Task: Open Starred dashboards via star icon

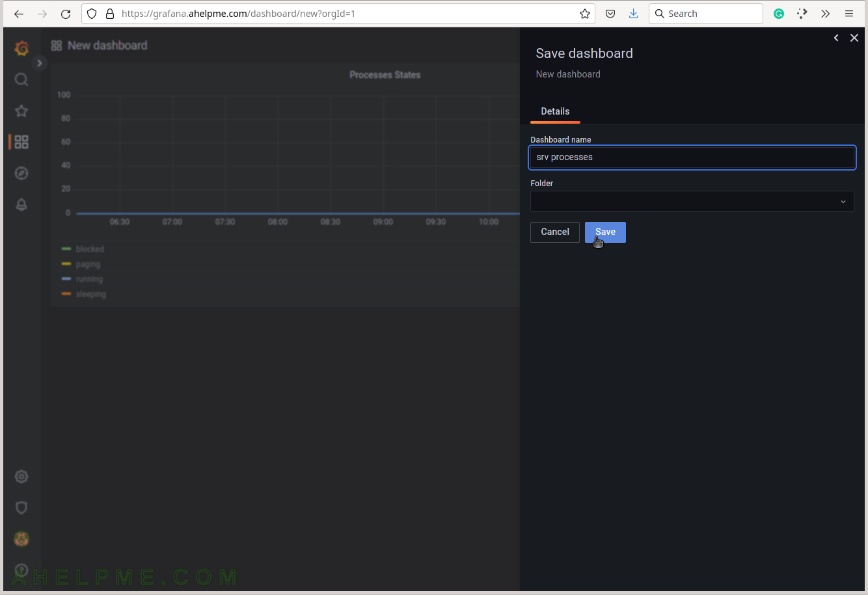Action: click(x=21, y=111)
